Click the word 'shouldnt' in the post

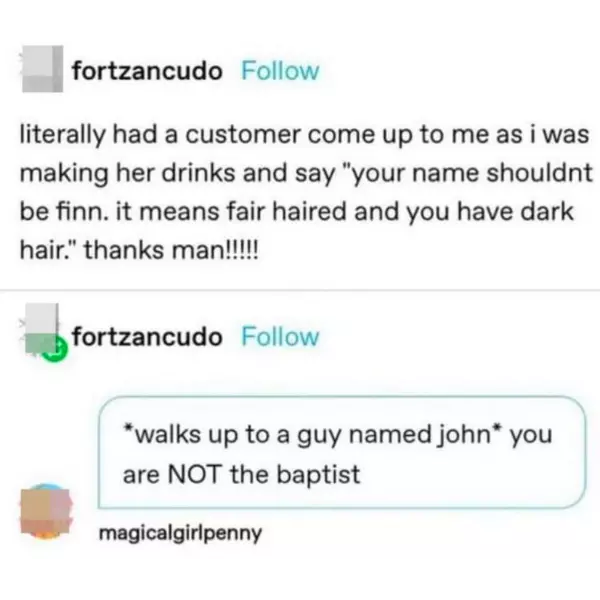point(539,172)
